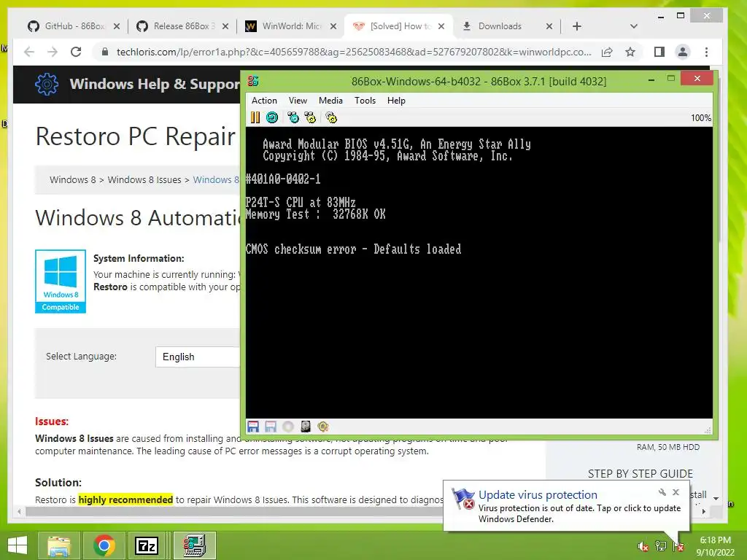Click the sound status bar icon in 86Box

click(x=323, y=427)
